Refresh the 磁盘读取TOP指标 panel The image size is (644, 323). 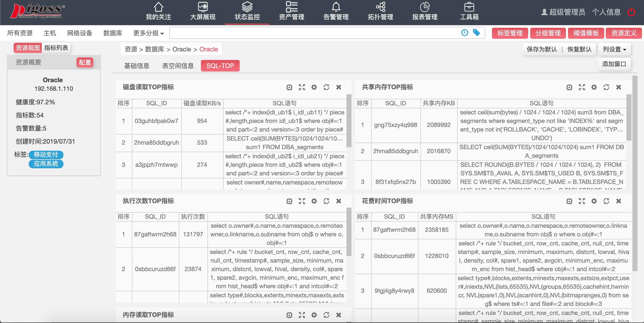pos(326,87)
